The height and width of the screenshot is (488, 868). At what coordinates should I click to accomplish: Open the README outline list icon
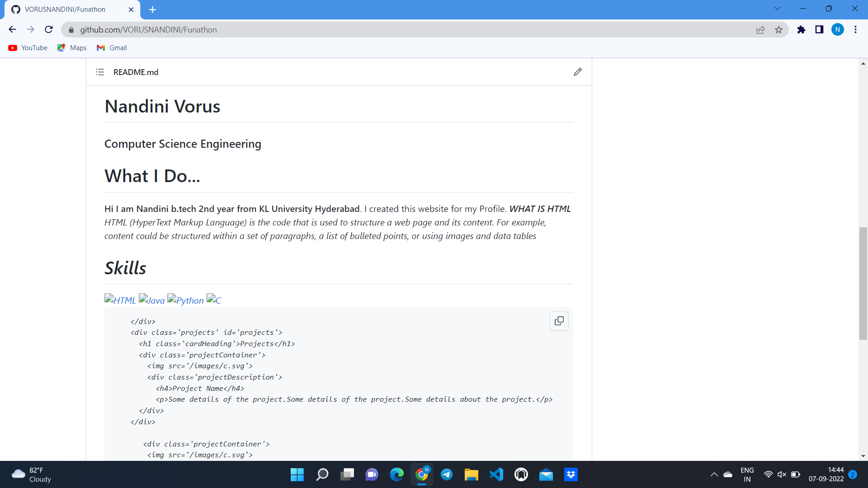point(100,72)
